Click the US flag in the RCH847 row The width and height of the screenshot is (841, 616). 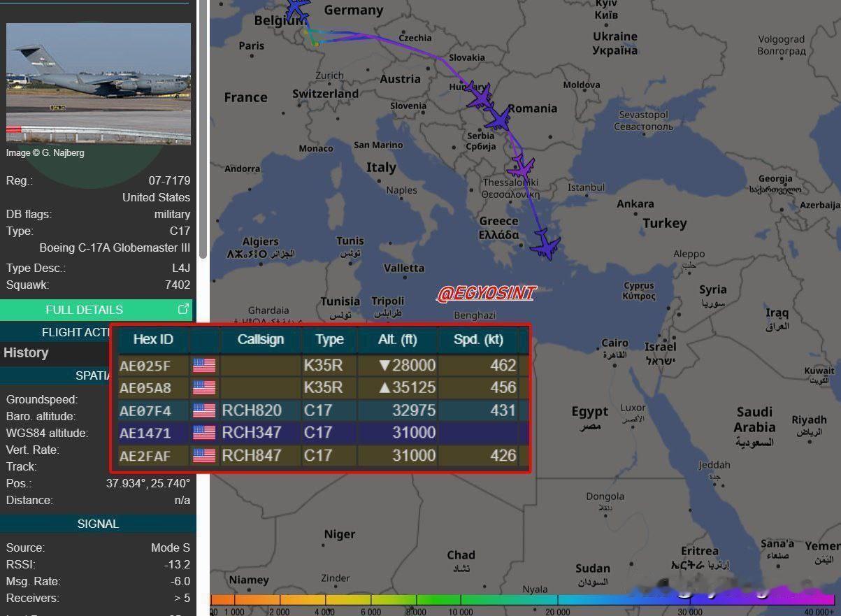(204, 455)
